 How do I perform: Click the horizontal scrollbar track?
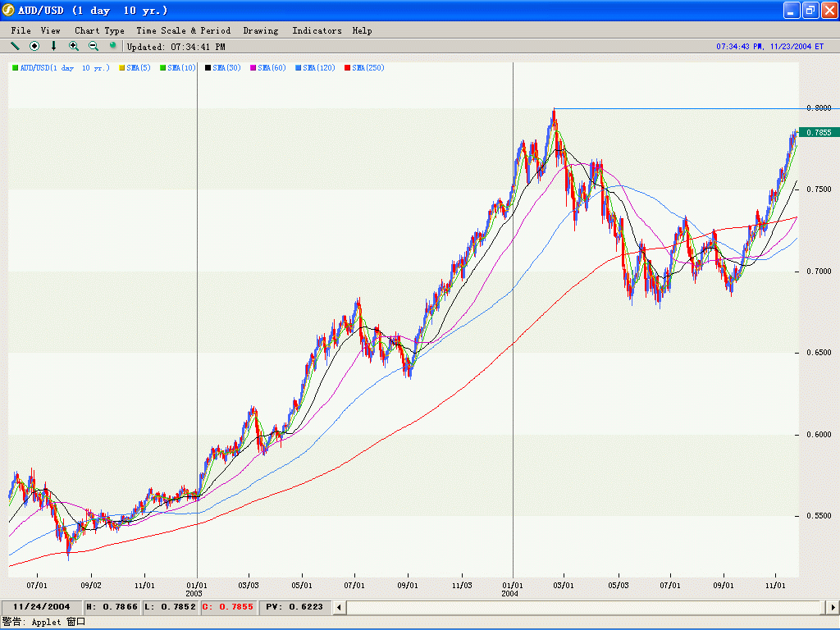pos(585,607)
